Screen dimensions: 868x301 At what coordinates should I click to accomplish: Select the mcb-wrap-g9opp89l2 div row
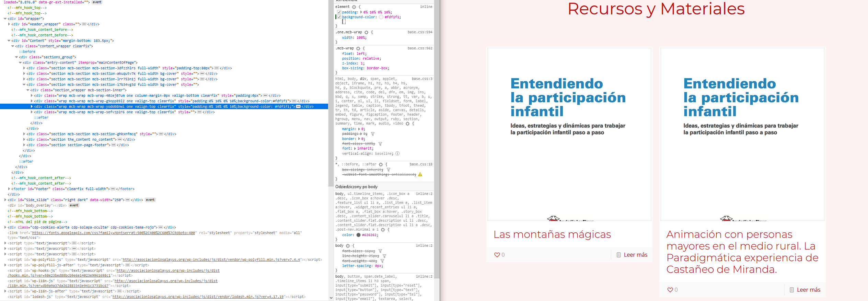[164, 101]
